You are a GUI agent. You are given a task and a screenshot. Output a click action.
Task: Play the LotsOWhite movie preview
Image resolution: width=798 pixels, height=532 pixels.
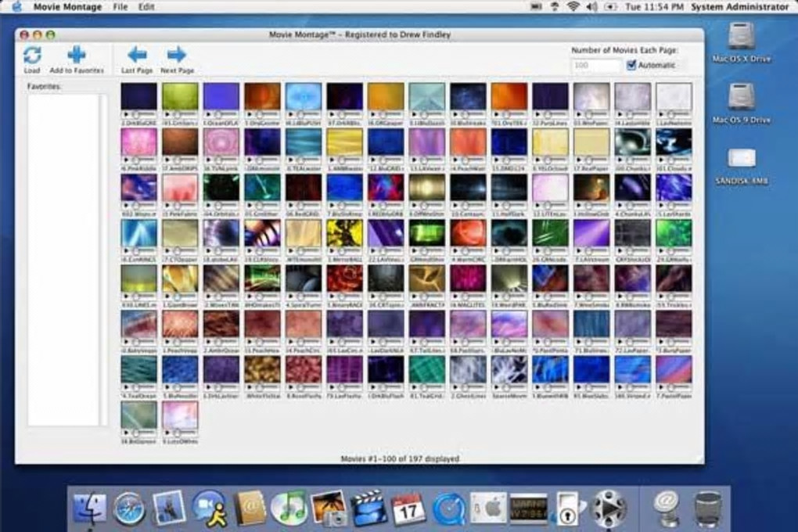pos(167,433)
